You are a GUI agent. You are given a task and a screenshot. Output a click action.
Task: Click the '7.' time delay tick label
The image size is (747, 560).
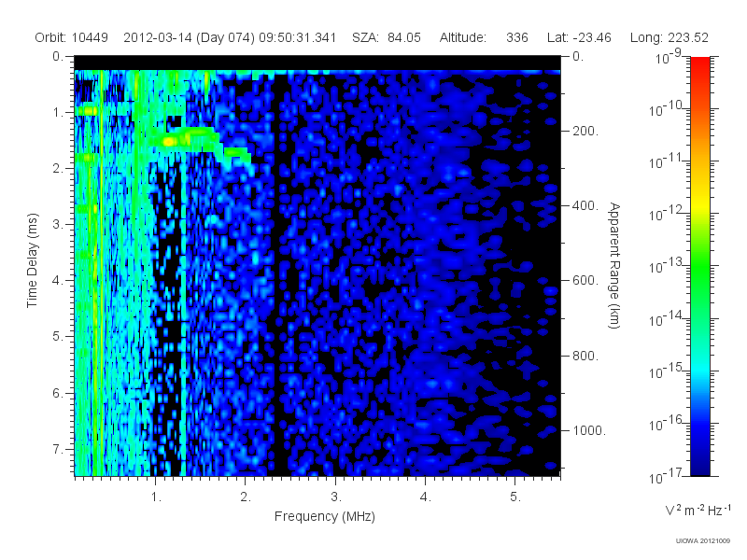click(58, 449)
